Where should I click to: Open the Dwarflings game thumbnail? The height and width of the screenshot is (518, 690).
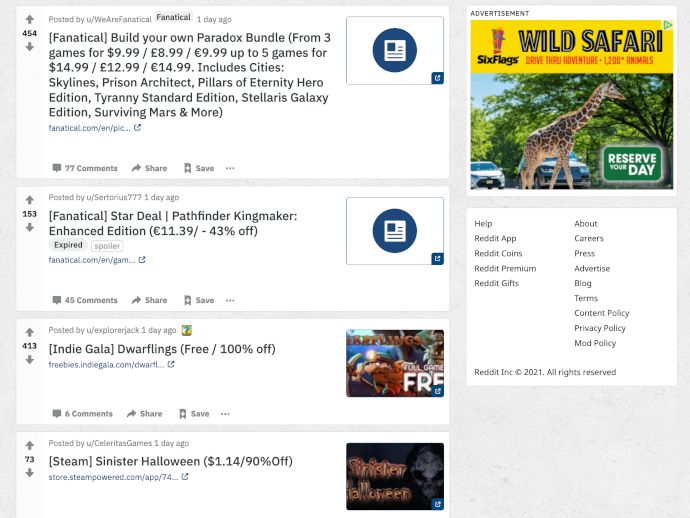[395, 363]
